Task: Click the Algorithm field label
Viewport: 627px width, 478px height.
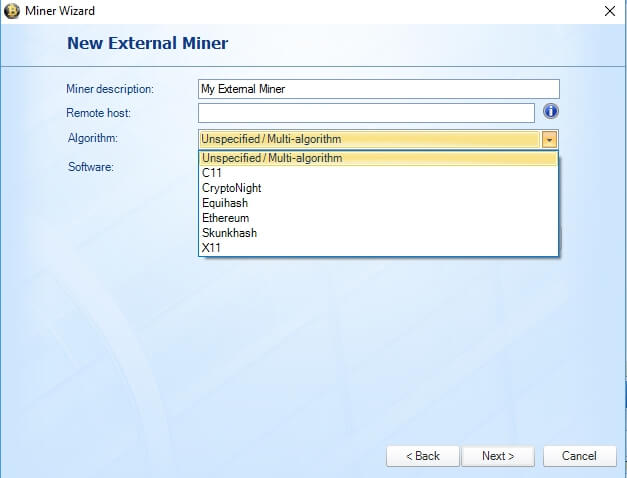Action: pyautogui.click(x=93, y=138)
